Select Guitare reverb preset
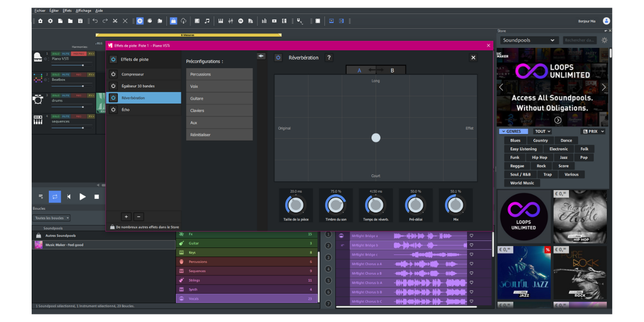The width and height of the screenshot is (644, 322). pyautogui.click(x=219, y=98)
